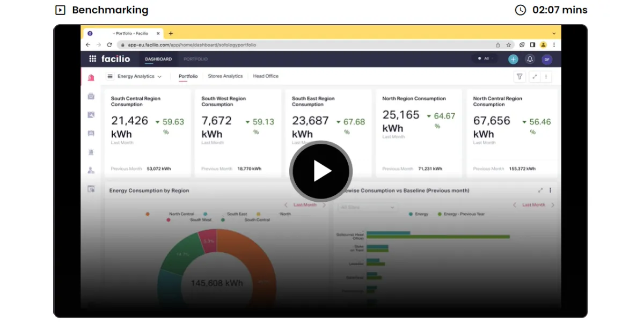Open Chrome three-dot menu
This screenshot has height=322, width=644.
pyautogui.click(x=554, y=45)
